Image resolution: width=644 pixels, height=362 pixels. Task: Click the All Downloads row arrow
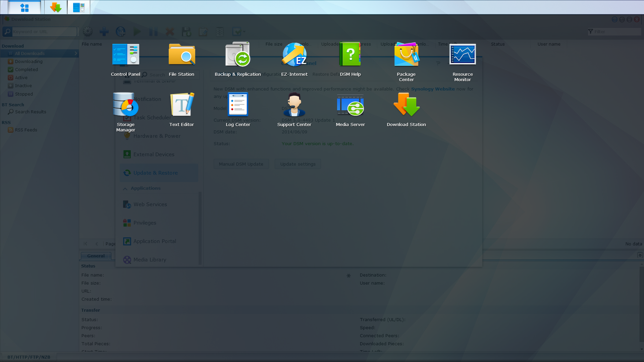point(76,53)
